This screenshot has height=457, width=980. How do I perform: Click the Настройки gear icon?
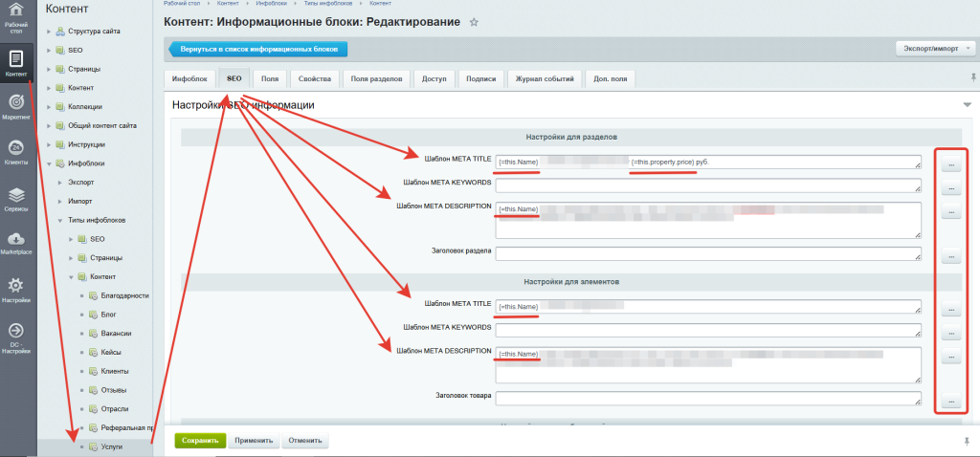pos(15,286)
